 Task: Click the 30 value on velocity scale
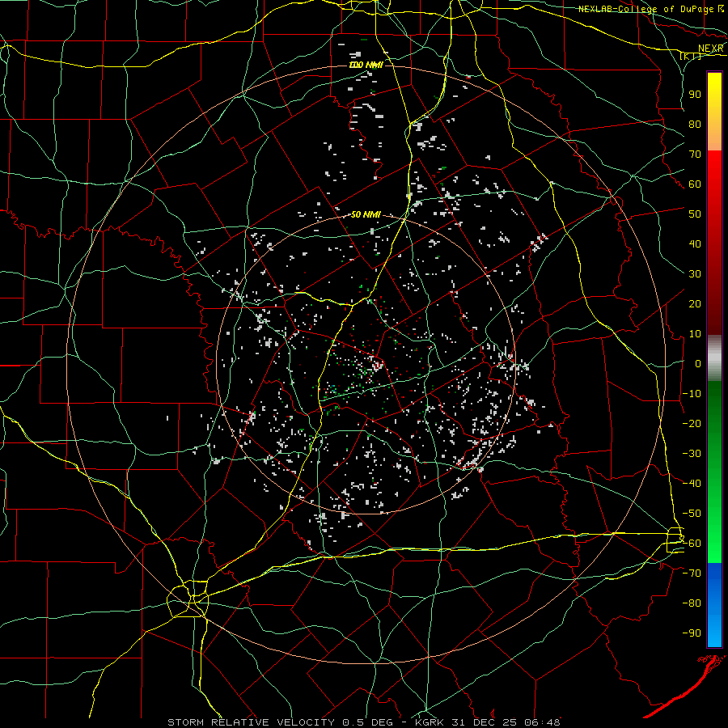click(695, 274)
